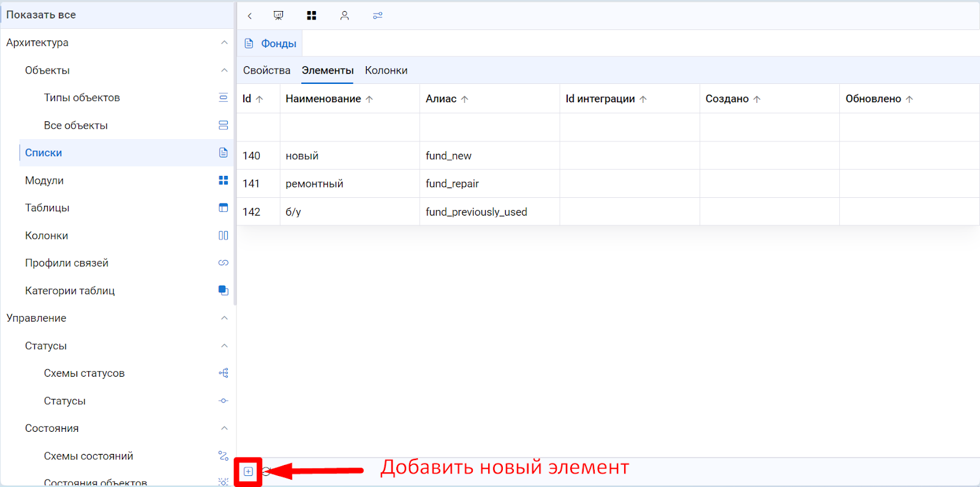The image size is (980, 487).
Task: Sort by Создано column arrow
Action: tap(757, 99)
